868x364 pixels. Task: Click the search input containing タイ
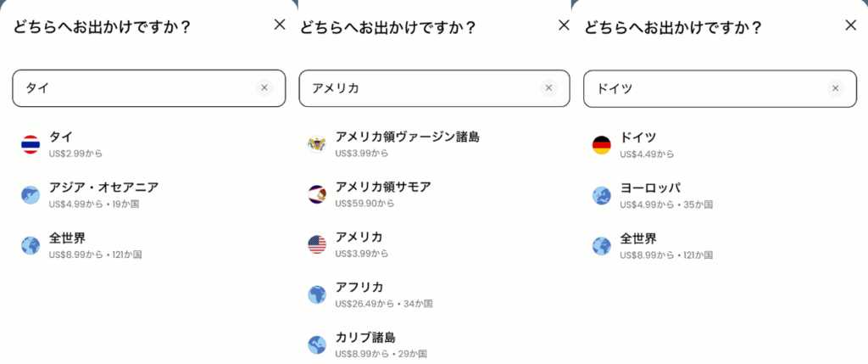[136, 88]
